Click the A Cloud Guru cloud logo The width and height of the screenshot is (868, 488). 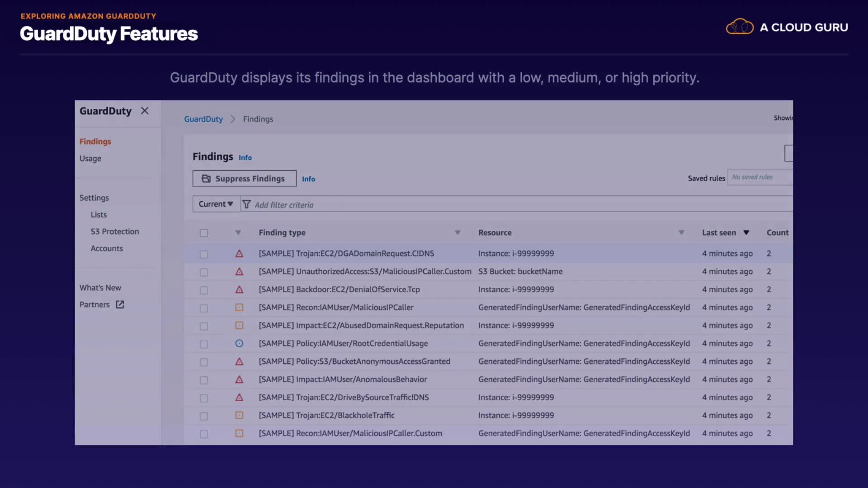[x=740, y=27]
